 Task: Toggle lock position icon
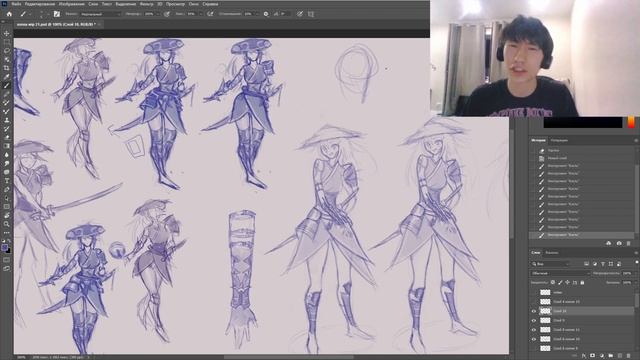pos(567,282)
